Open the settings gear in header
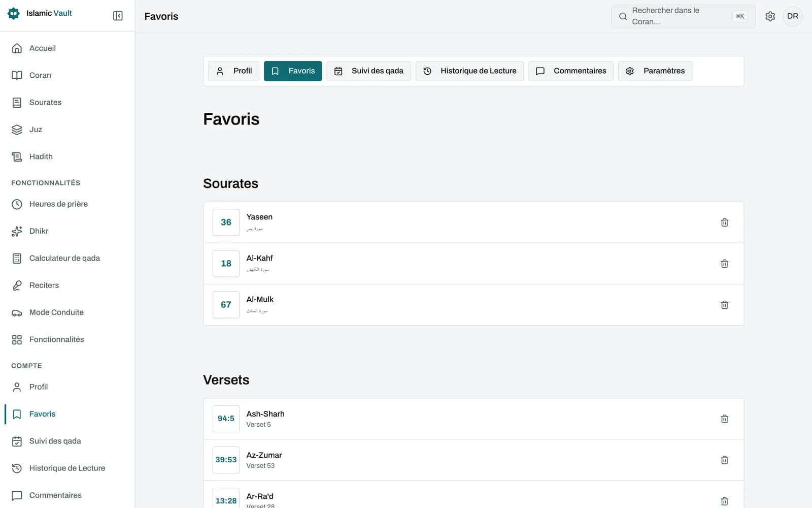 [770, 16]
